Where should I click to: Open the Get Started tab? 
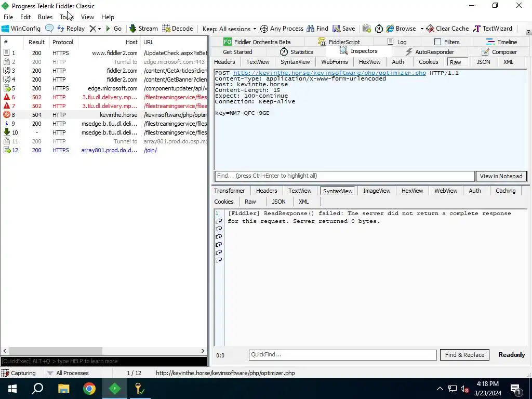[237, 52]
